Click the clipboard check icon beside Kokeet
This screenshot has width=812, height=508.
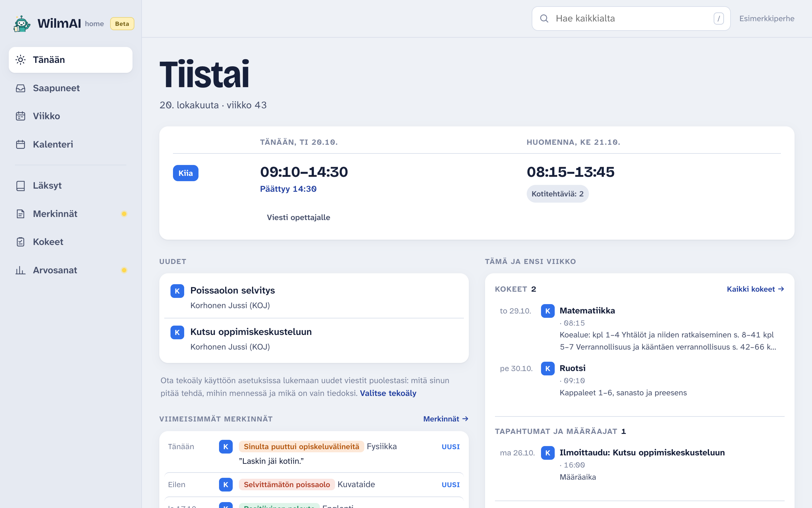(21, 242)
